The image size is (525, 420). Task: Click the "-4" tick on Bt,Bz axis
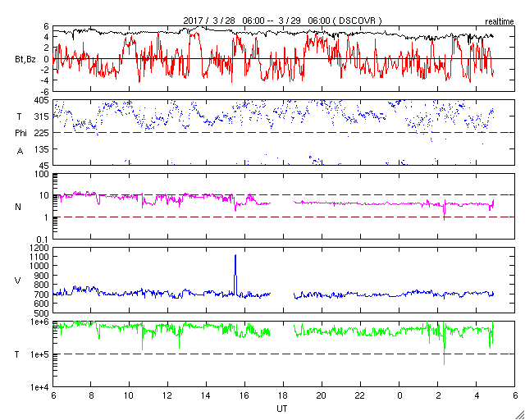[45, 80]
